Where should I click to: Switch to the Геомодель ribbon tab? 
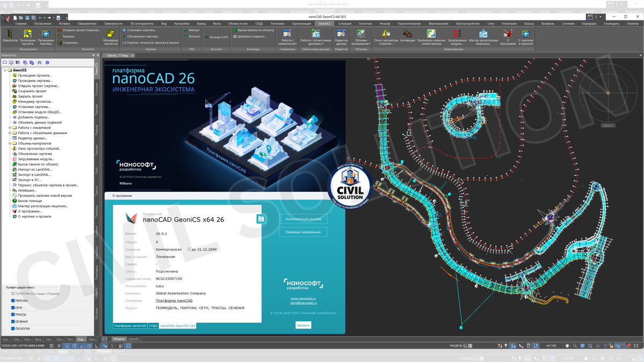coord(612,24)
